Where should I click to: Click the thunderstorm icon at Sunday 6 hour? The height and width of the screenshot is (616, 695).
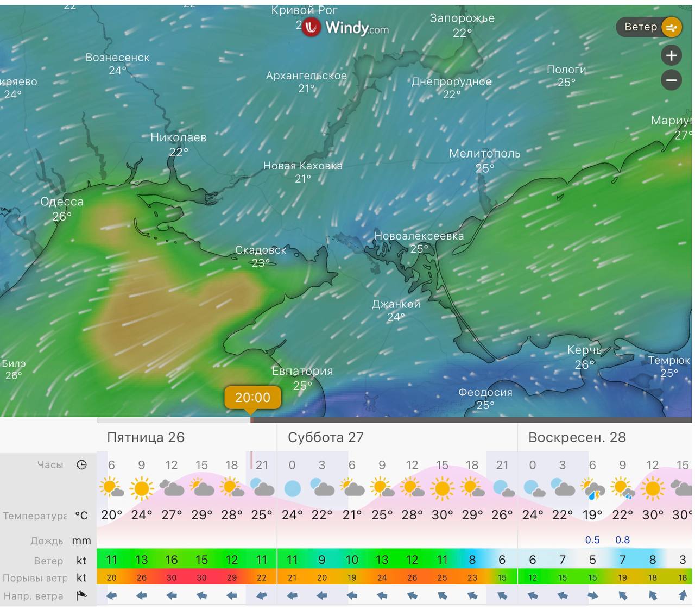click(x=592, y=489)
